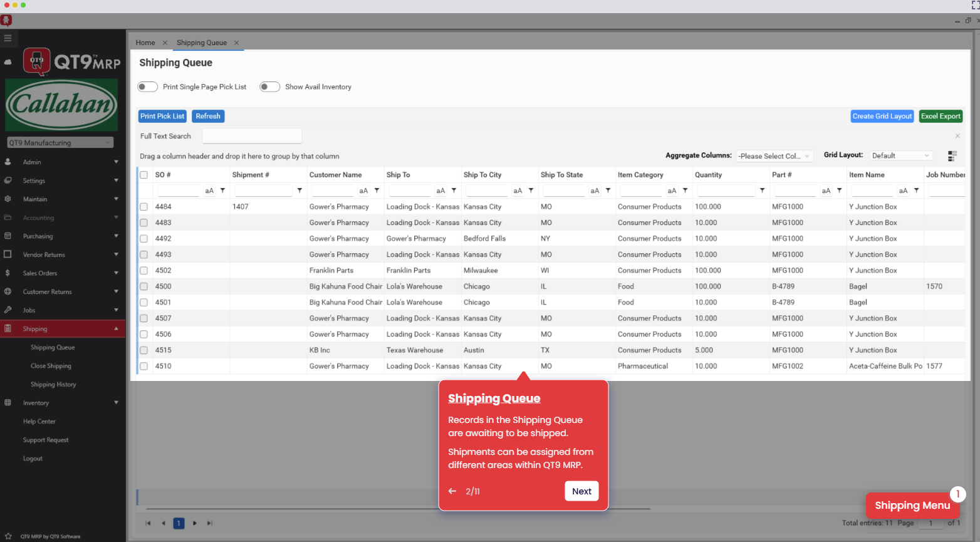Click the Sales Orders dollar icon
Screen dimensions: 980x542
pos(8,273)
